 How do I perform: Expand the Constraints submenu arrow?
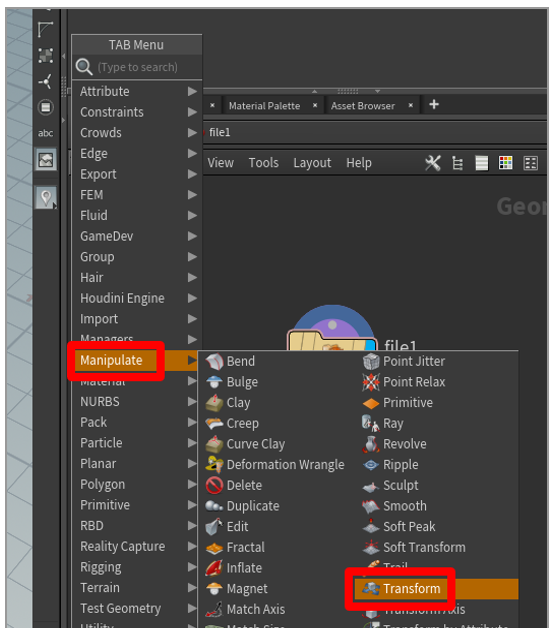tap(193, 112)
